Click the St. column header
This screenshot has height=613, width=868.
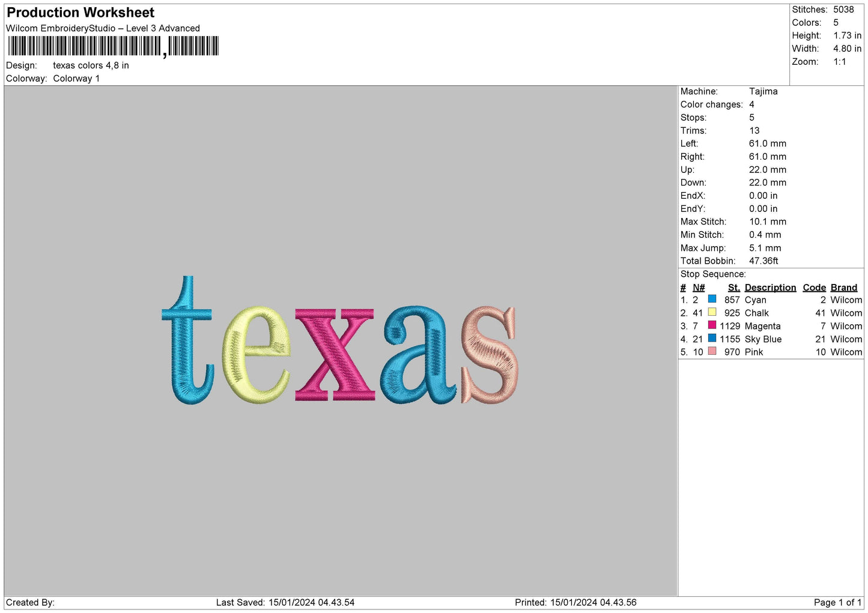click(x=734, y=288)
